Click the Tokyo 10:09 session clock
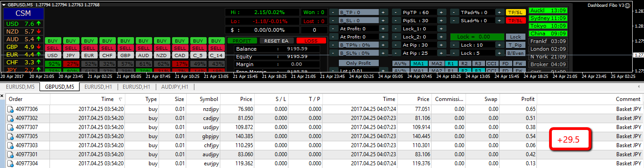This screenshot has width=644, height=168. (548, 26)
